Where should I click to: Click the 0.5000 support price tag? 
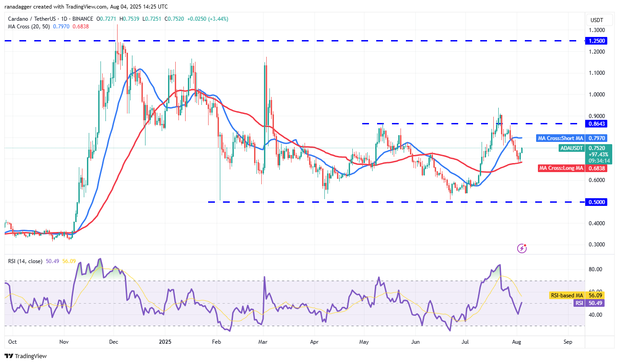coord(597,202)
